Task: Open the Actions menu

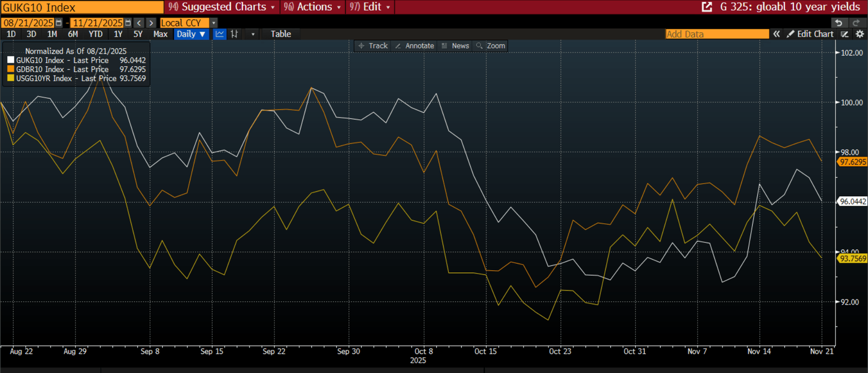Action: click(313, 7)
